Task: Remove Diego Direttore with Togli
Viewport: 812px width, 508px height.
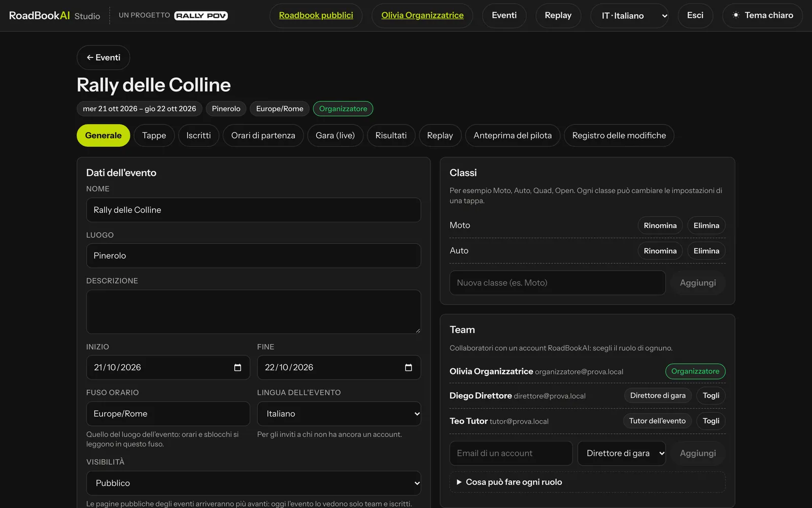Action: pyautogui.click(x=711, y=396)
